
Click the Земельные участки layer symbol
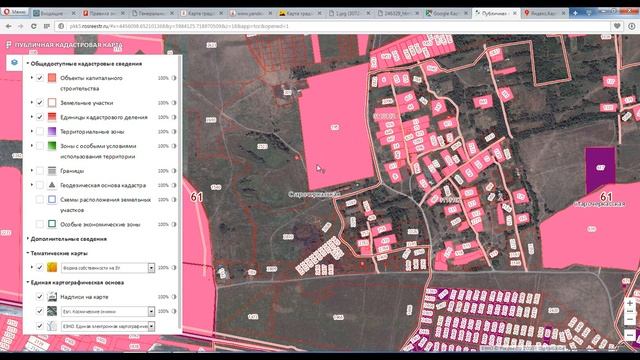point(52,102)
